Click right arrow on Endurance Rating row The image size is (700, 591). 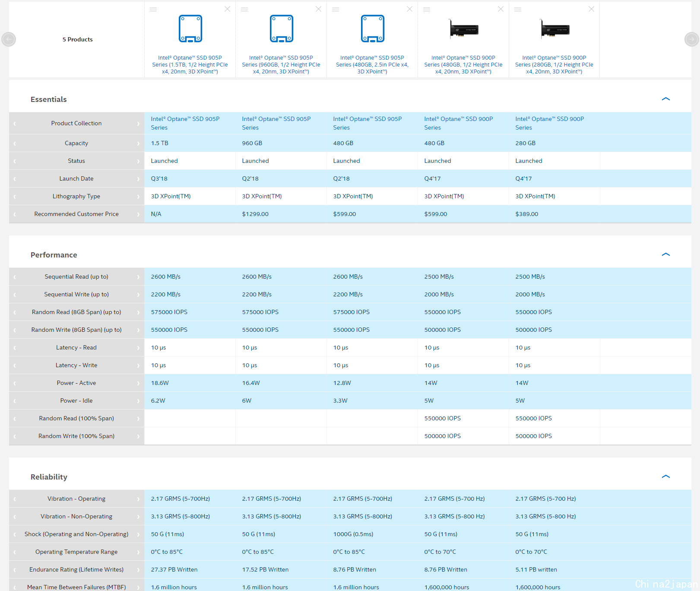tap(138, 570)
